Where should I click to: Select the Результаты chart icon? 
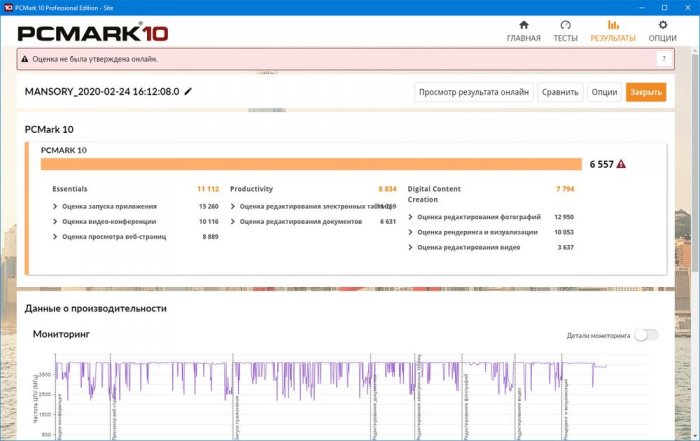click(x=613, y=25)
